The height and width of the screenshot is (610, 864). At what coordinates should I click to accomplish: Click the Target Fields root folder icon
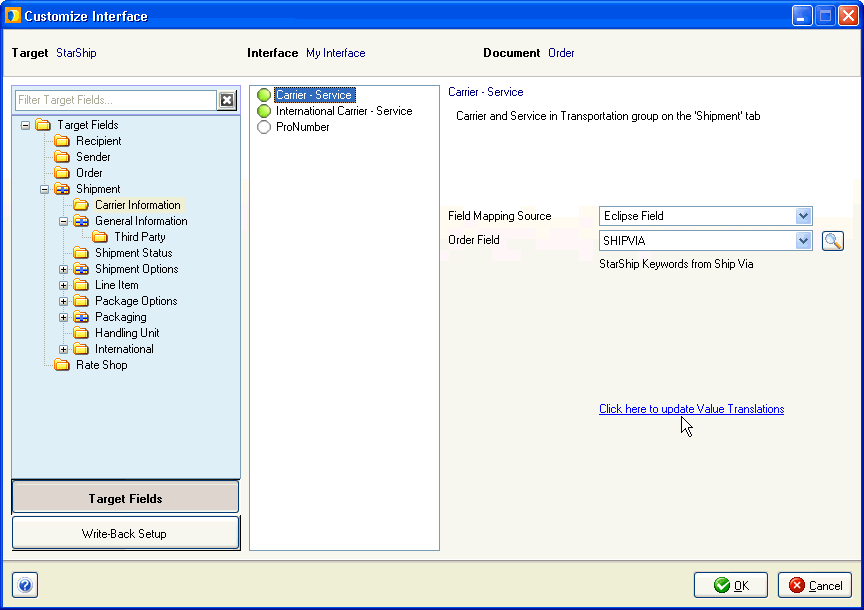(x=43, y=125)
